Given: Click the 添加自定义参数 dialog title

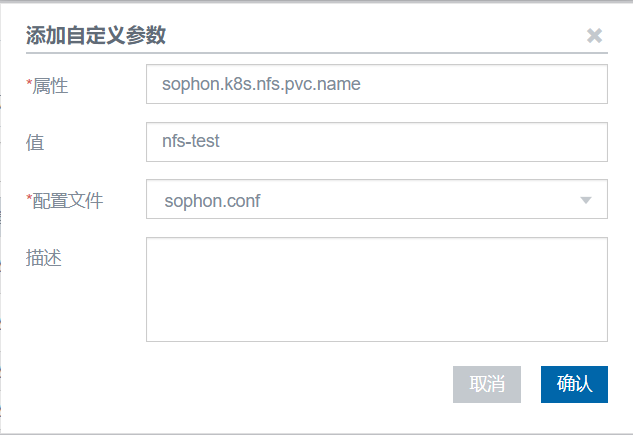Looking at the screenshot, I should click(96, 36).
